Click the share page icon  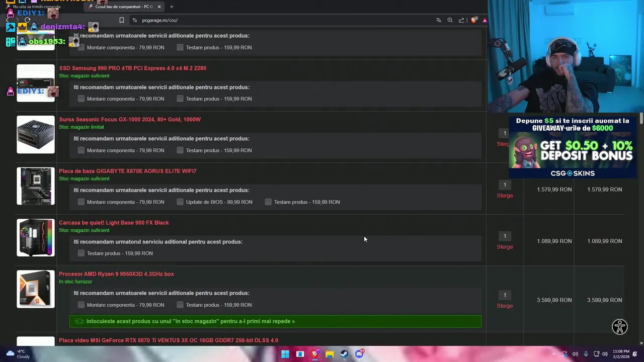(461, 20)
